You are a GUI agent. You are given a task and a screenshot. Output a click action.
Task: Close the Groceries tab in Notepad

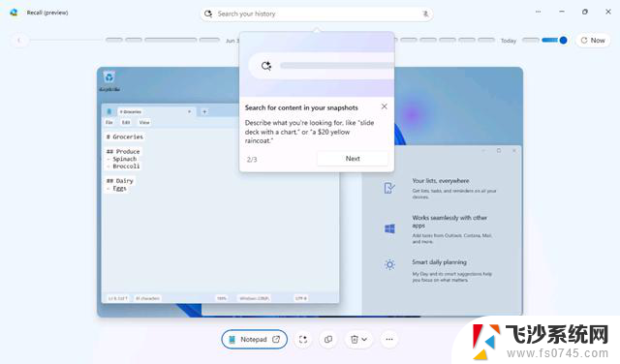click(x=190, y=112)
